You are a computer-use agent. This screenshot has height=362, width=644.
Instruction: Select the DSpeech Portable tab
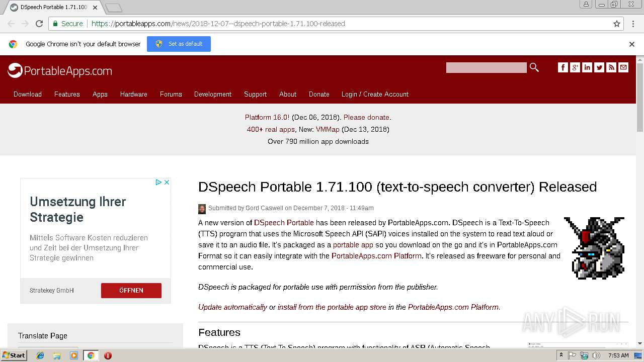(54, 8)
